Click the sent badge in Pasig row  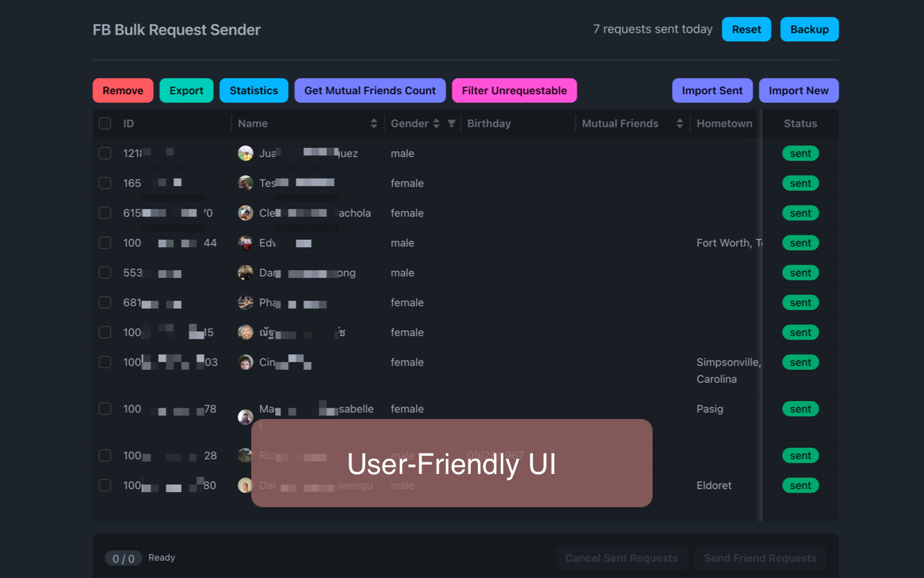801,409
